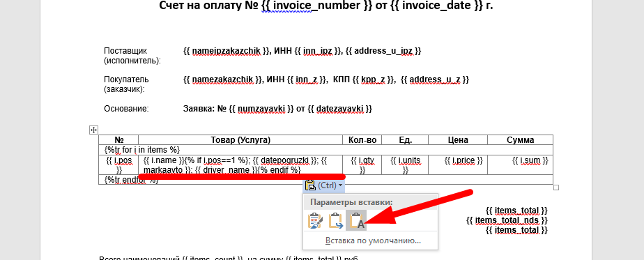Choose Merge Formatting paste option

[336, 220]
